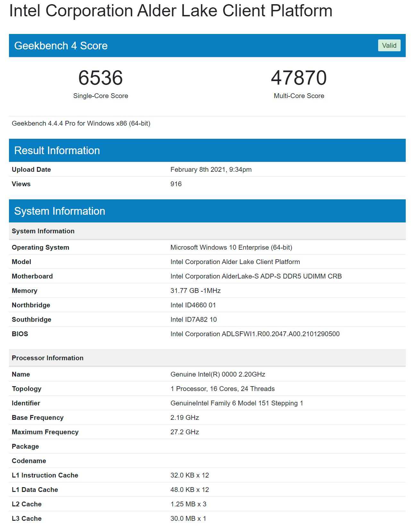
Task: Click the Maximum Frequency label
Action: tap(45, 432)
